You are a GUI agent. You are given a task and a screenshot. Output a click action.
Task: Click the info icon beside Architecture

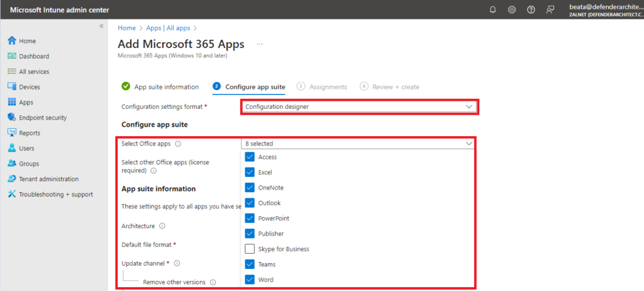pyautogui.click(x=162, y=226)
